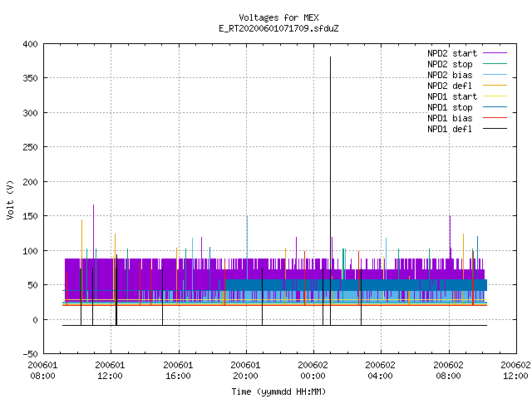Image resolution: width=532 pixels, height=399 pixels.
Task: Click the y-axis tick value 400
Action: click(x=30, y=44)
